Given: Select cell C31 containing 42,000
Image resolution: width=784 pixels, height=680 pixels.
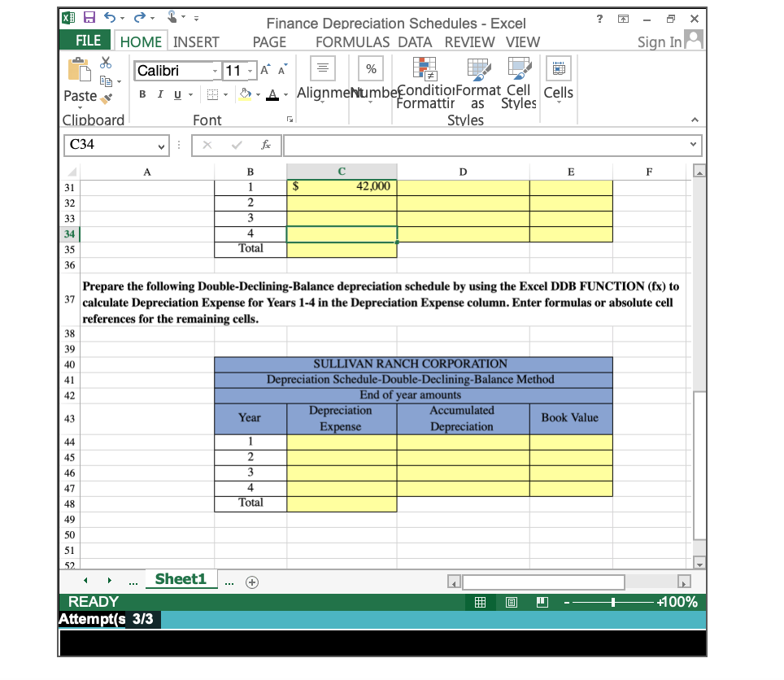Looking at the screenshot, I should 342,187.
